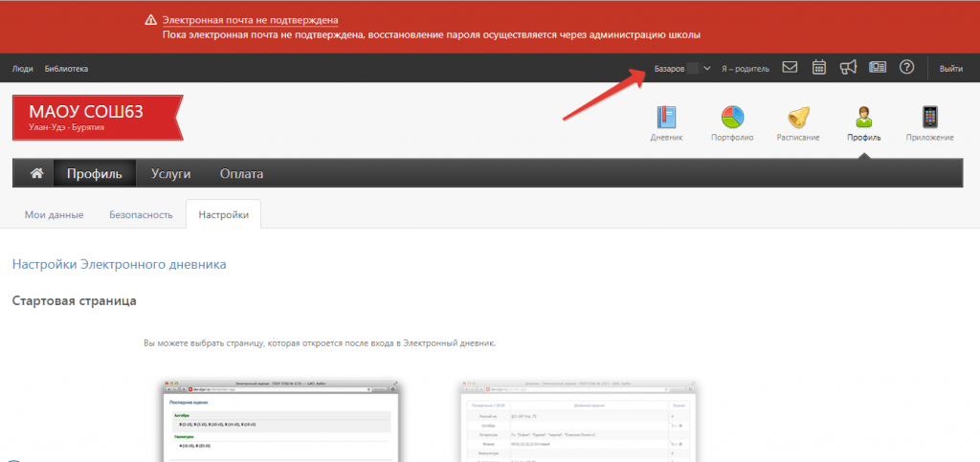Click Настройки Электронного дневника heading link

pos(120,264)
